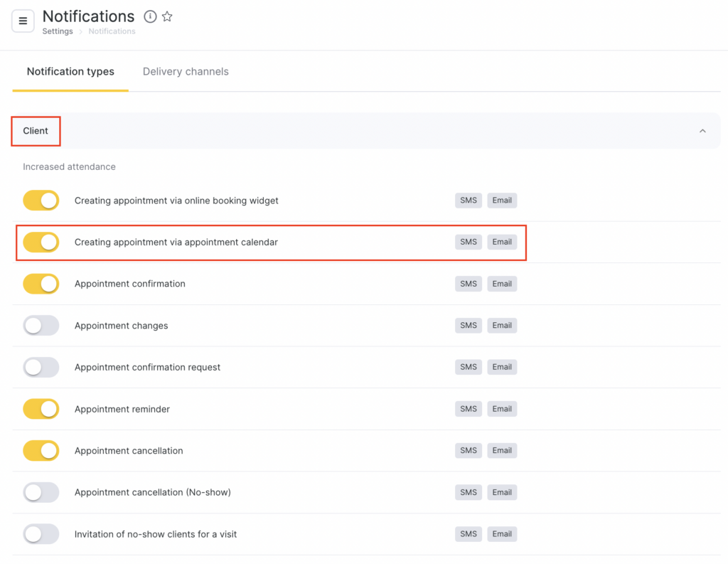
Task: Click the Client section header
Action: (36, 131)
